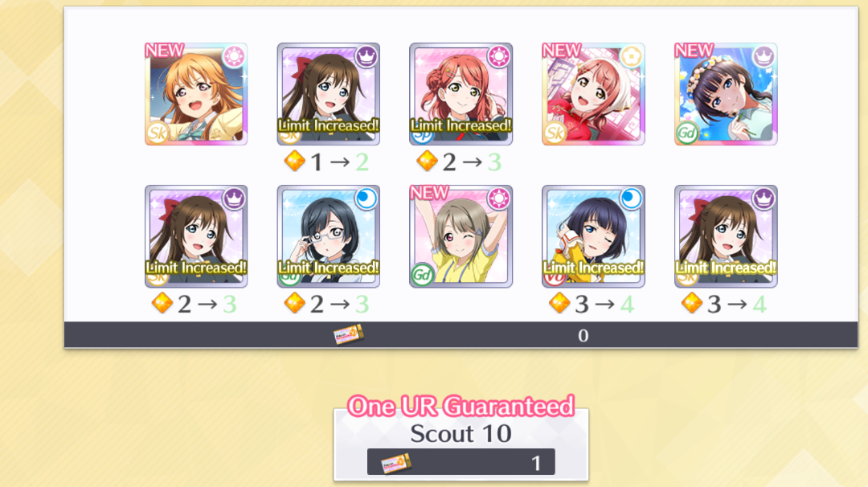Viewport: 868px width, 487px height.
Task: Click the One UR Guaranteed label
Action: [x=461, y=406]
